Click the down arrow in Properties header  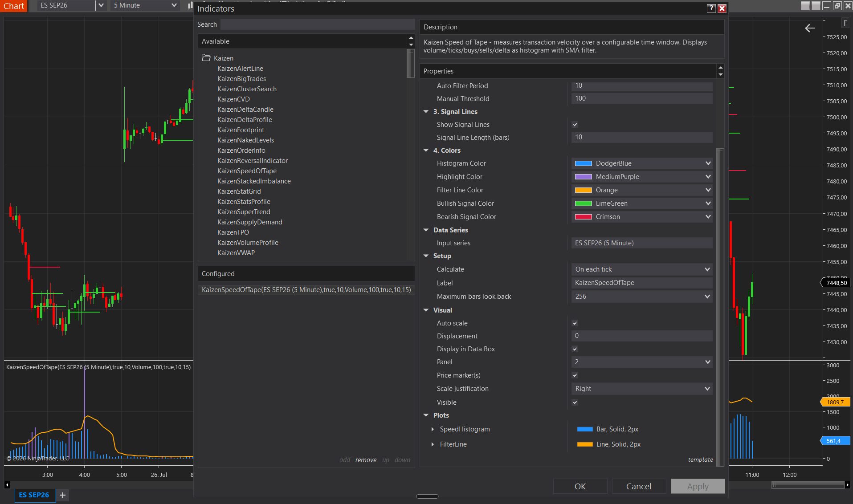pos(720,74)
